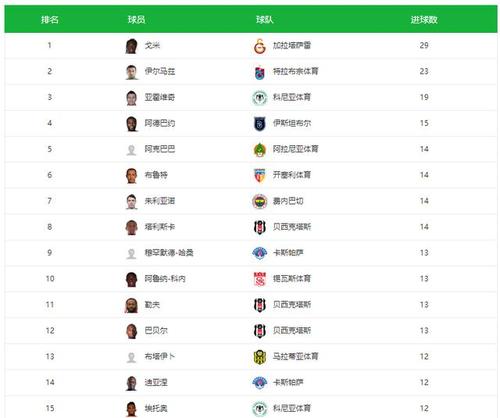
Task: Click the Sivasspor logo in rank 10 row
Action: (260, 279)
